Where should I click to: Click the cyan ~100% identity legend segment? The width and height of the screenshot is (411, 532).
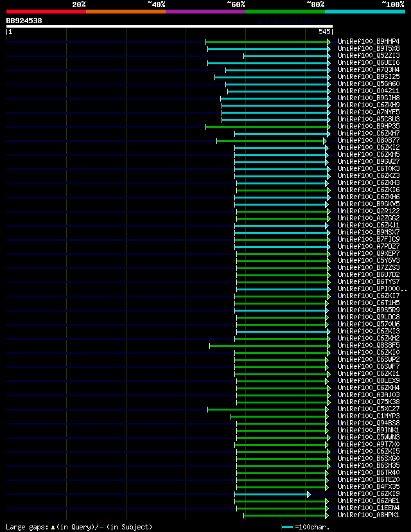coord(365,12)
